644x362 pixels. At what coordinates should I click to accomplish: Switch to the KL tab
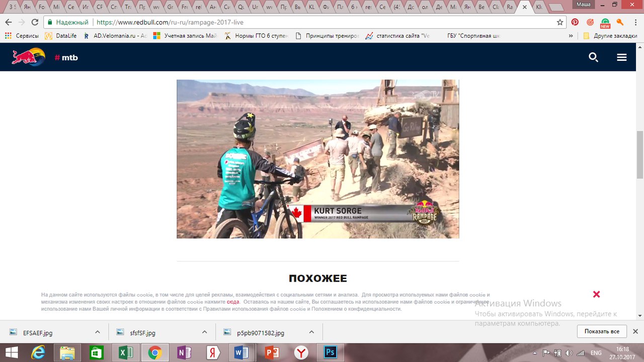(312, 8)
